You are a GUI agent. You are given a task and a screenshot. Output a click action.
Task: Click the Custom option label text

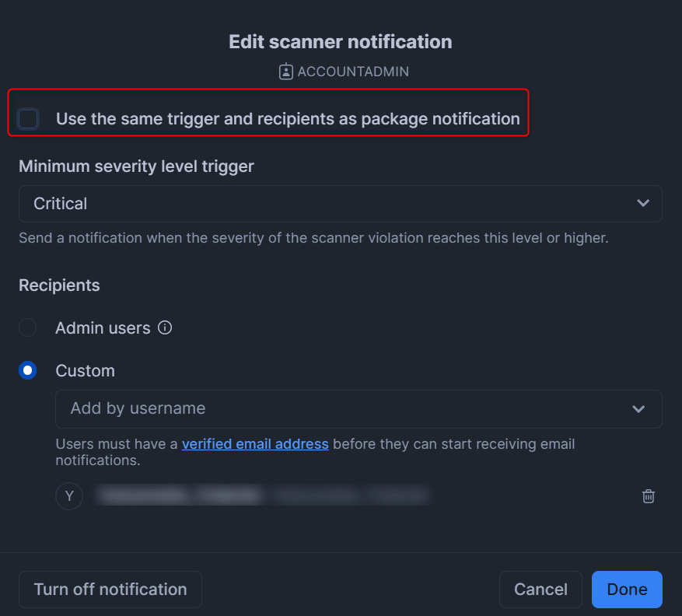[86, 371]
